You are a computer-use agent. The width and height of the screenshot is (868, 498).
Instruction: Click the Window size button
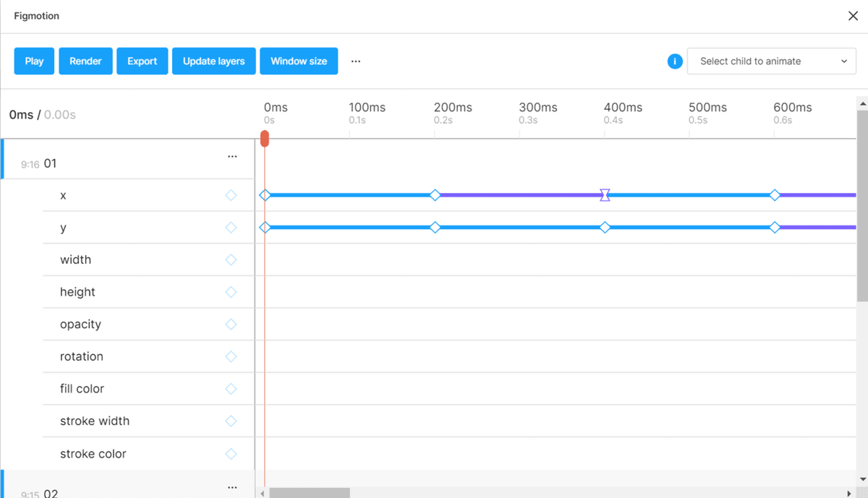299,61
